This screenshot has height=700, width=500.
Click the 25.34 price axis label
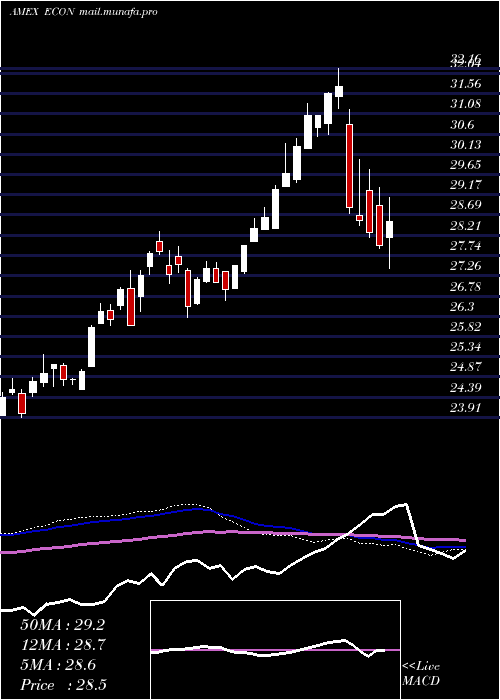(466, 346)
